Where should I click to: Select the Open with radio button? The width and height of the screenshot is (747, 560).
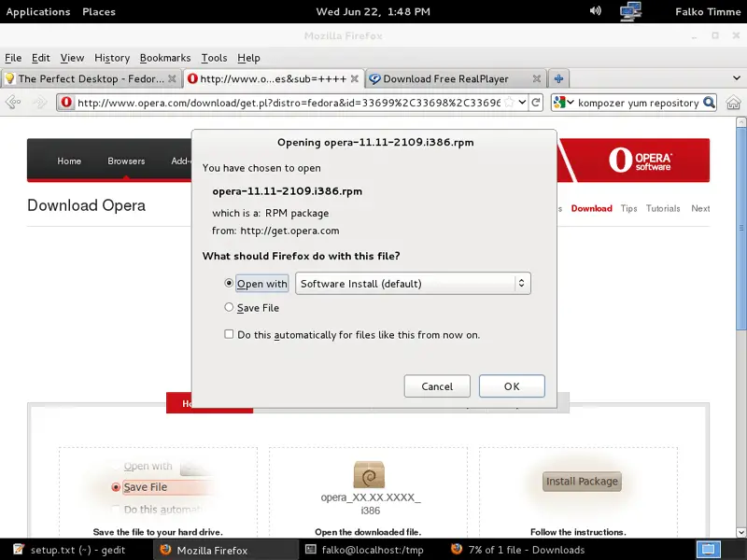click(x=229, y=283)
